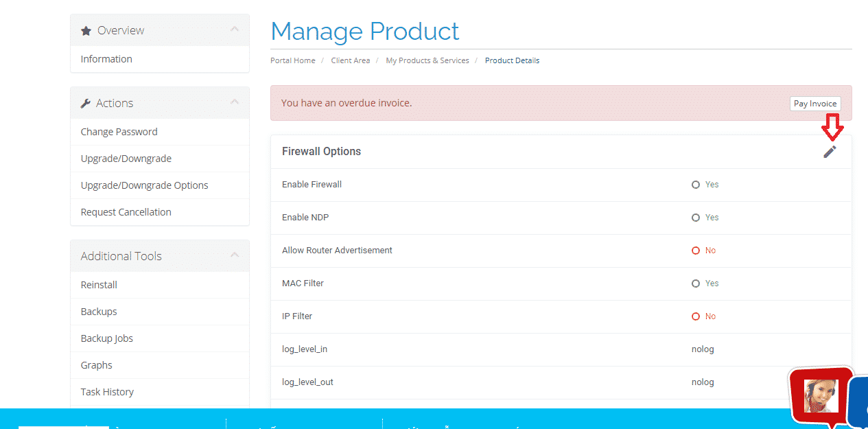Screen dimensions: 868x429
Task: Open Request Cancellation in the sidebar
Action: 126,212
